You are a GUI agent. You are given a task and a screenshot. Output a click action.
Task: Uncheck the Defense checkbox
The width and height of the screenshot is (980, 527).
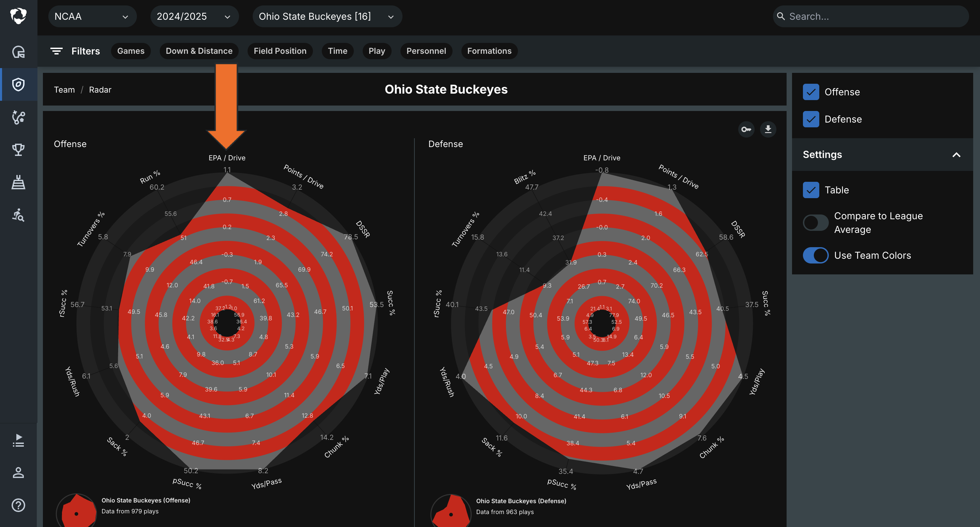[811, 119]
